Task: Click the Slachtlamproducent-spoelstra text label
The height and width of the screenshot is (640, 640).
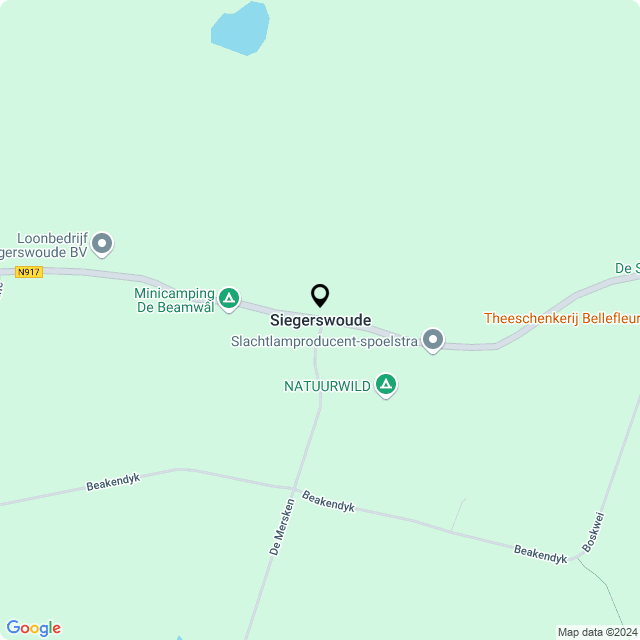Action: [x=324, y=341]
